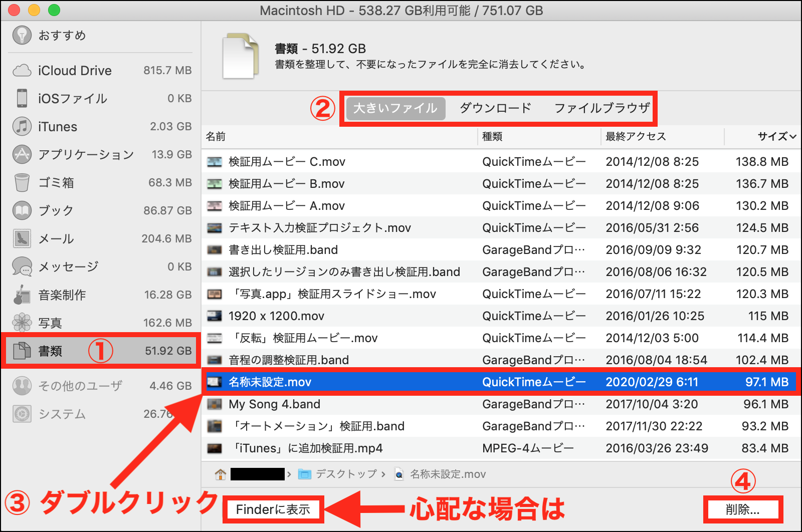The height and width of the screenshot is (532, 802).
Task: Click the システム gear icon
Action: tap(22, 414)
